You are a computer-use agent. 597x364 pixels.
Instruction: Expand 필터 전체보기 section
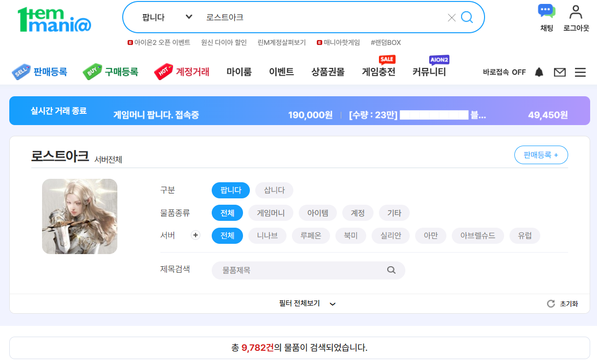click(x=308, y=303)
